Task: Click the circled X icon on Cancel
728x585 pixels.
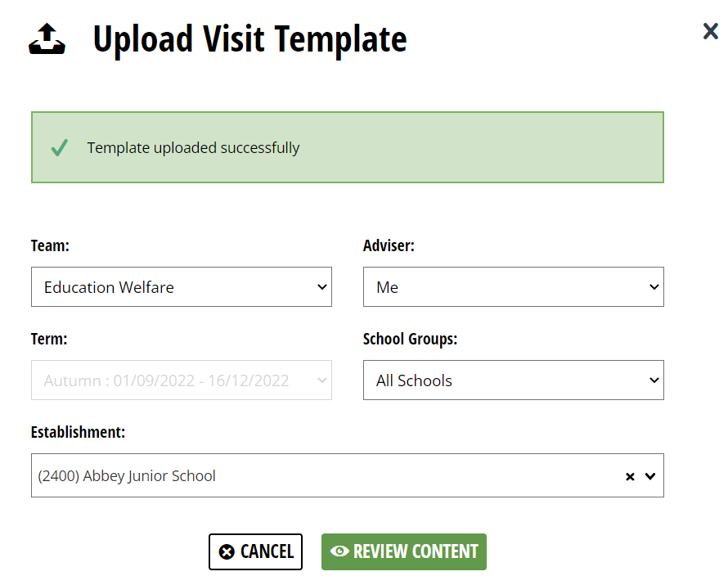Action: (x=227, y=552)
